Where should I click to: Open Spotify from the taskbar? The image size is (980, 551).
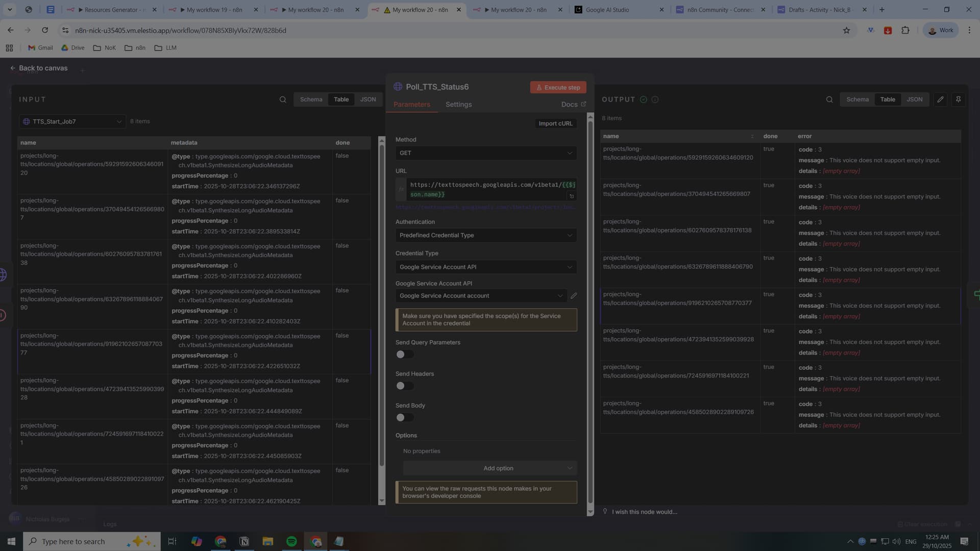click(291, 541)
